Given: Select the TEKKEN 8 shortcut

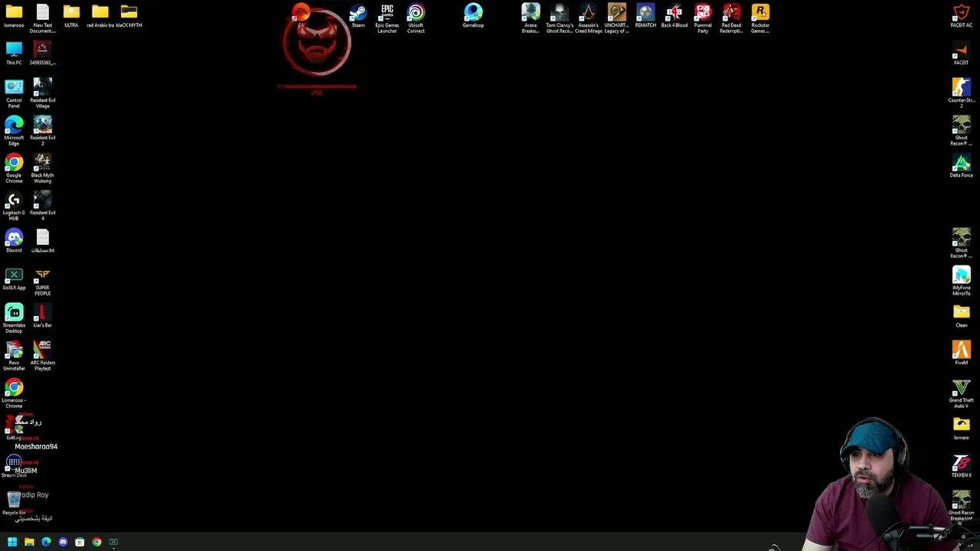Looking at the screenshot, I should click(x=962, y=466).
